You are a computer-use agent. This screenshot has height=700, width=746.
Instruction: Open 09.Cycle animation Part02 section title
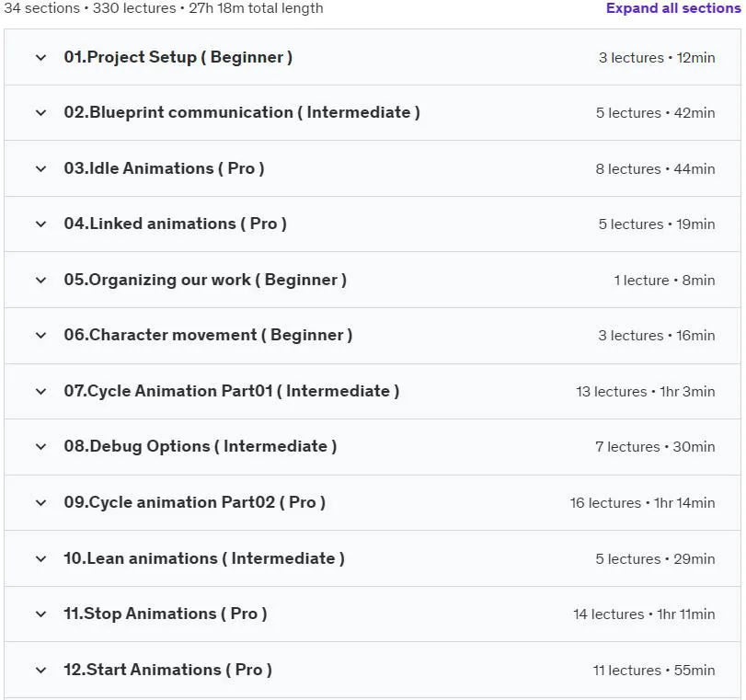(195, 502)
